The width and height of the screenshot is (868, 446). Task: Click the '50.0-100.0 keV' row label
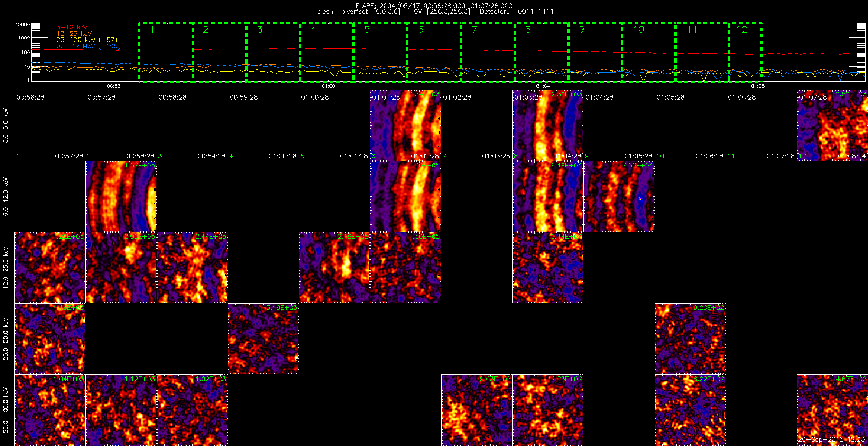6,410
